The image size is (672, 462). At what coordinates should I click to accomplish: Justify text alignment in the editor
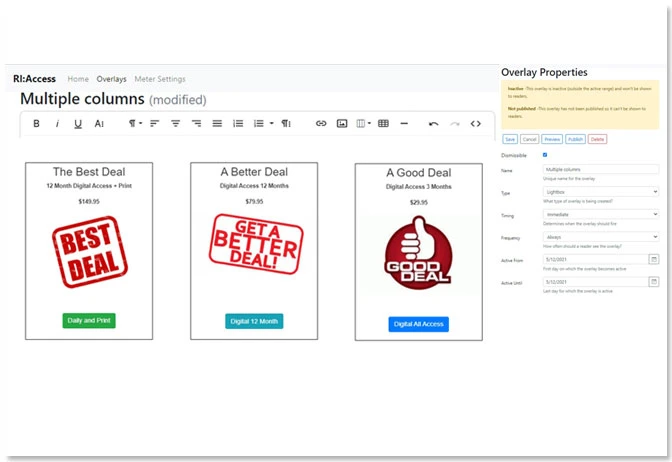217,123
